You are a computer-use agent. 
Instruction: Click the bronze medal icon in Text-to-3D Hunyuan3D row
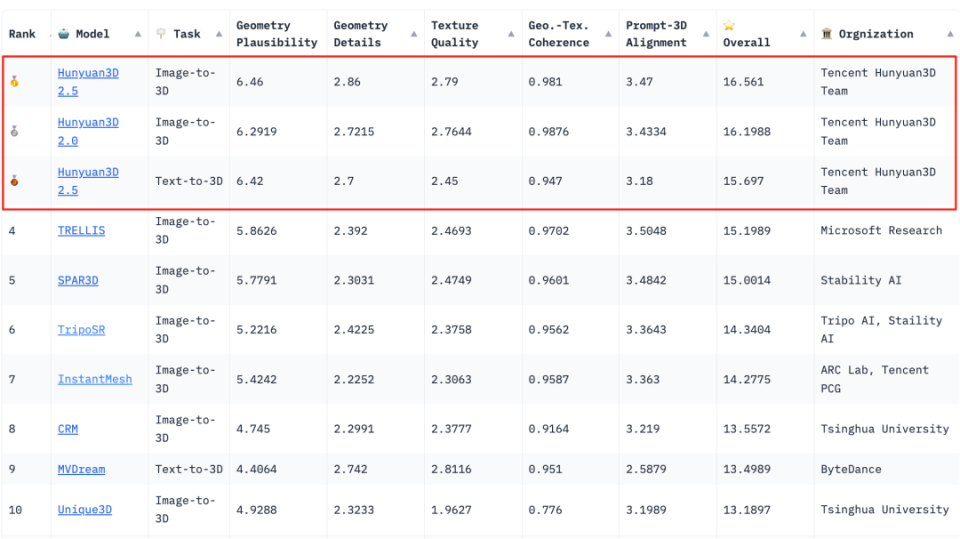click(14, 181)
